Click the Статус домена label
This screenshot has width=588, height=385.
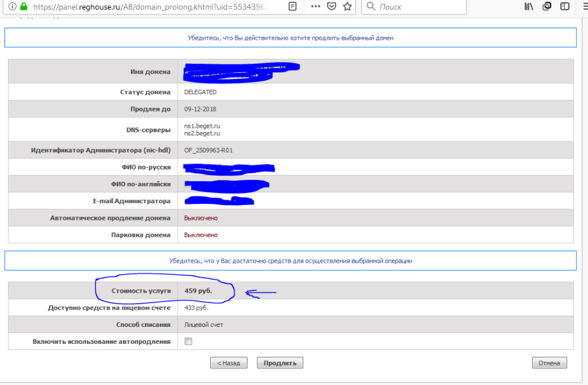145,92
